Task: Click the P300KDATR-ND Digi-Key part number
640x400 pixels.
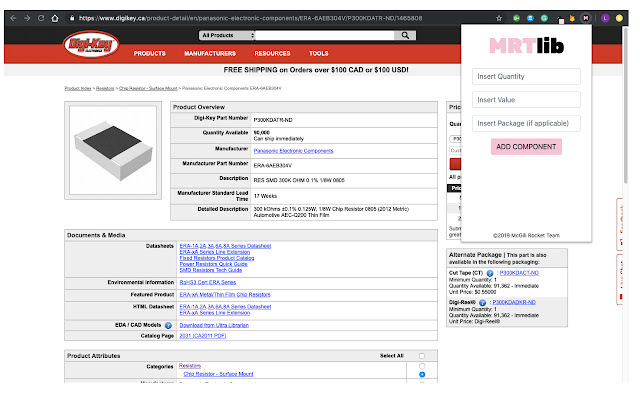Action: (273, 120)
